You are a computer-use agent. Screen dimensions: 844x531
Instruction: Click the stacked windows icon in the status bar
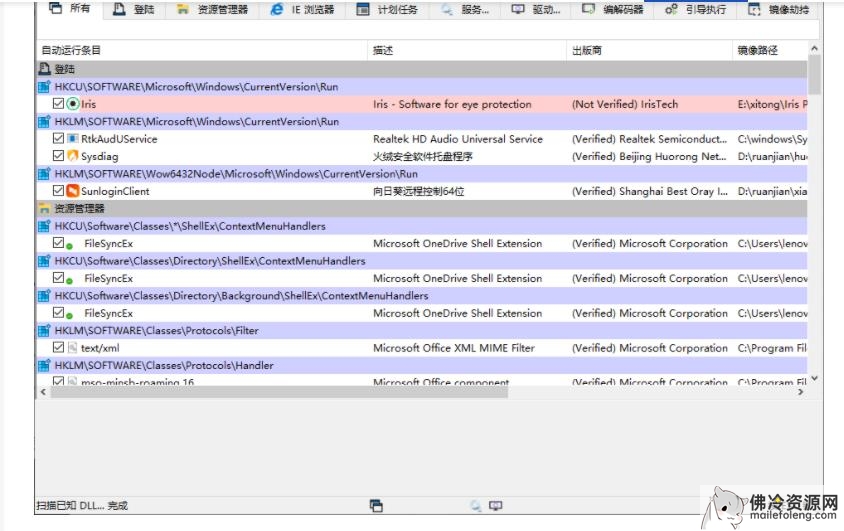376,506
